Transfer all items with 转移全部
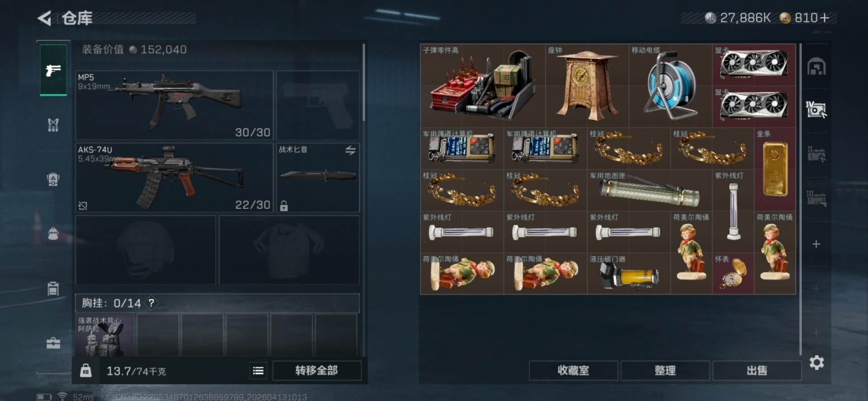This screenshot has width=868, height=401. click(x=316, y=371)
